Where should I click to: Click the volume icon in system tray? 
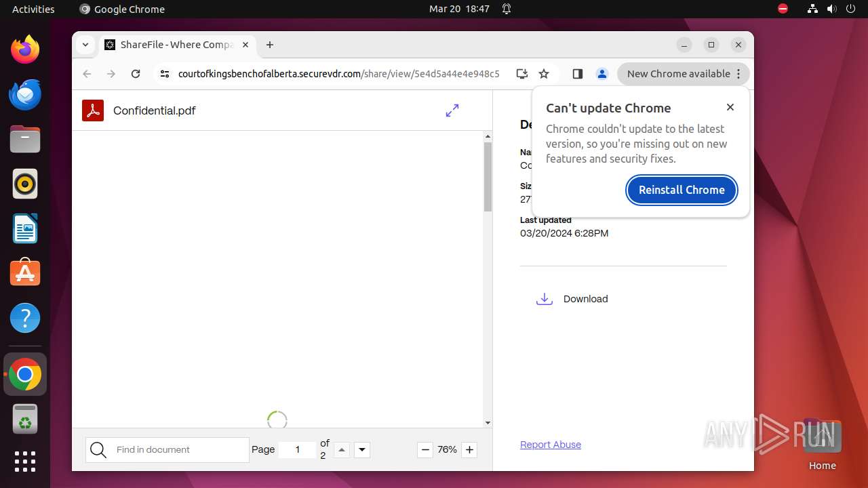[831, 9]
